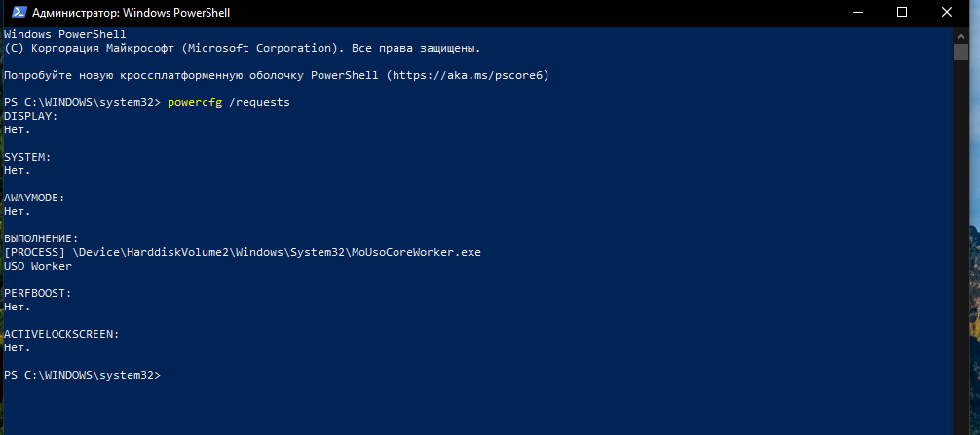Viewport: 980px width, 435px height.
Task: Minimize the PowerShell window
Action: [857, 13]
